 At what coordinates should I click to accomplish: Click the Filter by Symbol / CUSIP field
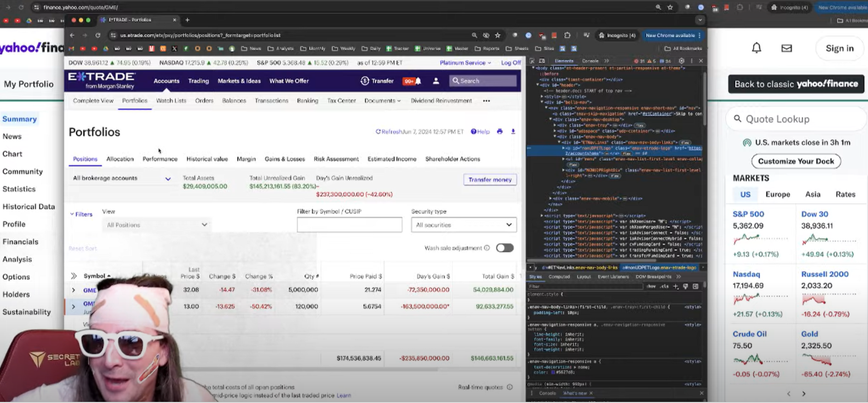click(x=349, y=225)
